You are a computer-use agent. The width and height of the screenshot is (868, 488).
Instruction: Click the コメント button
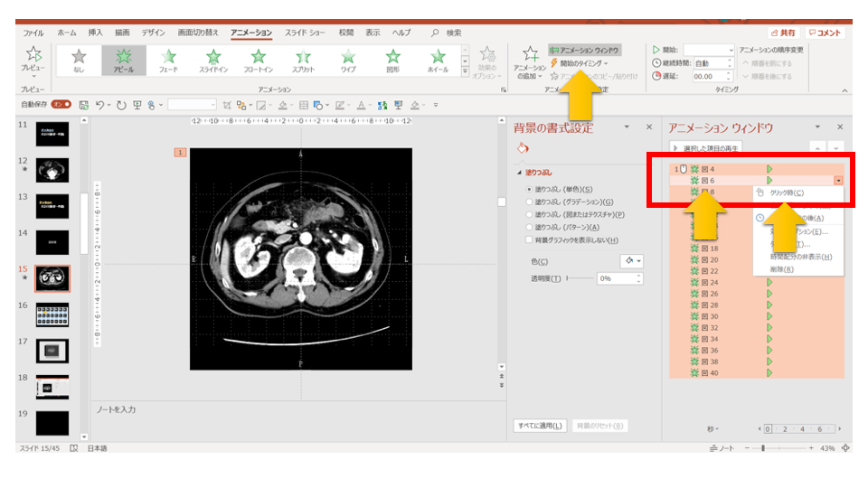[x=825, y=33]
